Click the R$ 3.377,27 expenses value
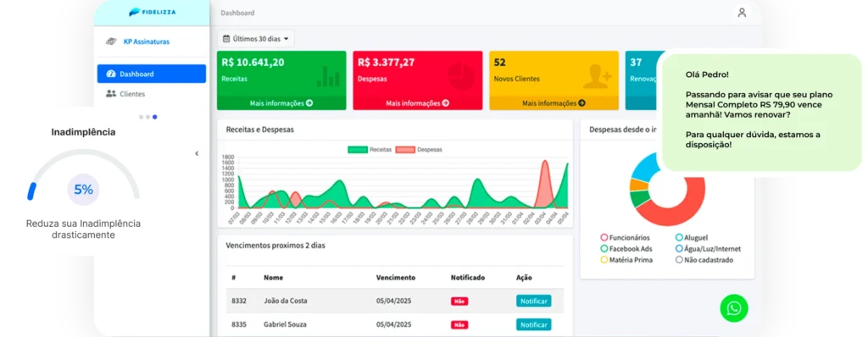The width and height of the screenshot is (868, 337). 386,62
